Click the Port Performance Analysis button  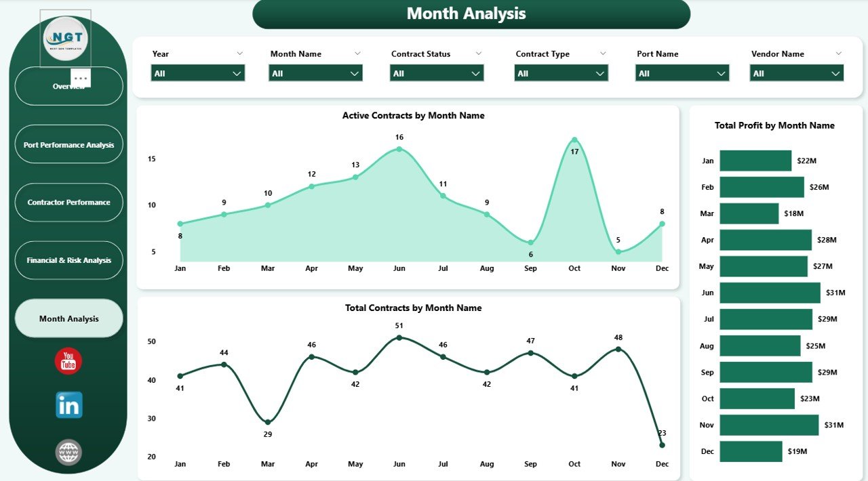[x=68, y=144]
